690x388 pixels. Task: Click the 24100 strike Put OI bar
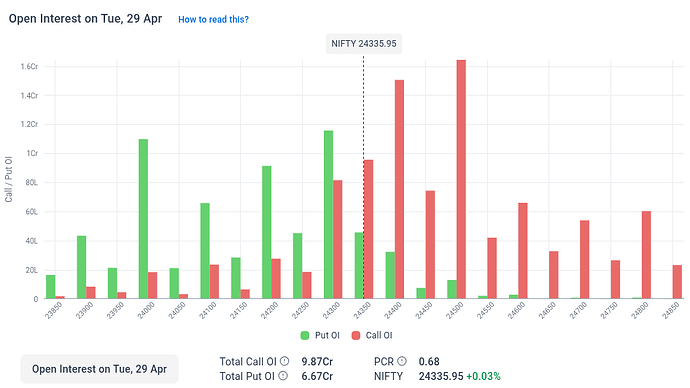pos(205,251)
